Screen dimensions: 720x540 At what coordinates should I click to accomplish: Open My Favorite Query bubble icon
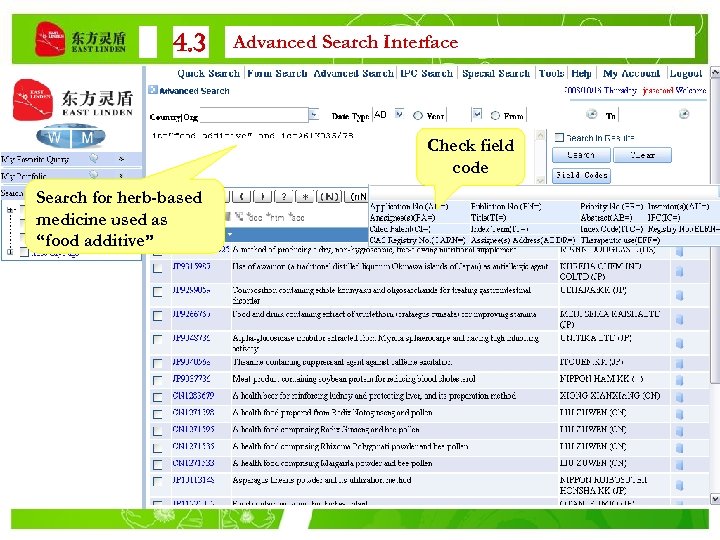point(94,158)
